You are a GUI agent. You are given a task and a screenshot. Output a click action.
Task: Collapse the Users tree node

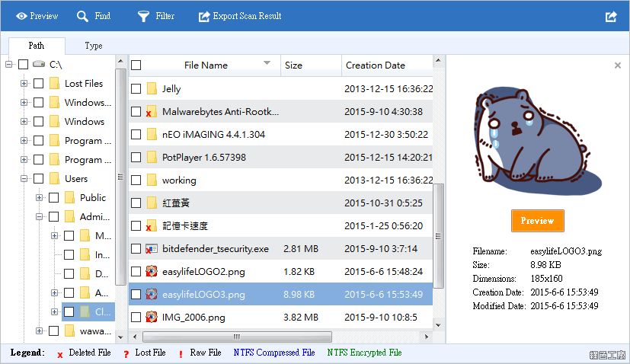pyautogui.click(x=24, y=178)
